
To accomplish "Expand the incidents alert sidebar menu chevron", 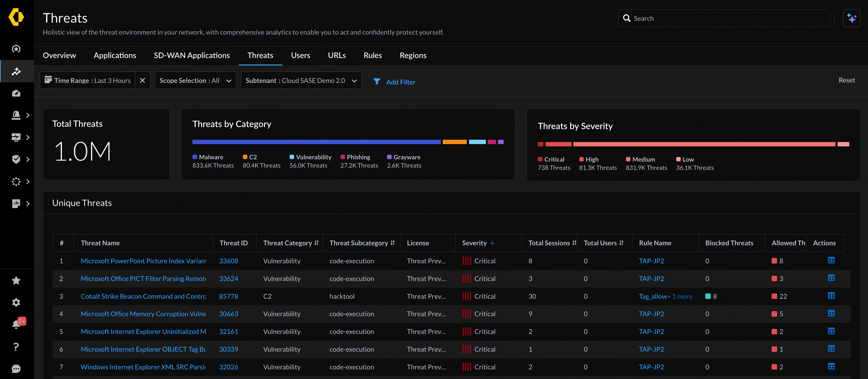I will click(x=28, y=115).
